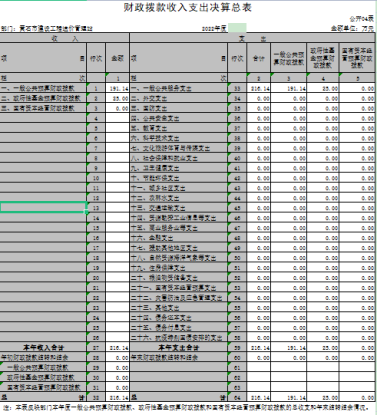The height and width of the screenshot is (416, 378).
Task: Click the light green cell beside 2022年度
Action: click(237, 28)
